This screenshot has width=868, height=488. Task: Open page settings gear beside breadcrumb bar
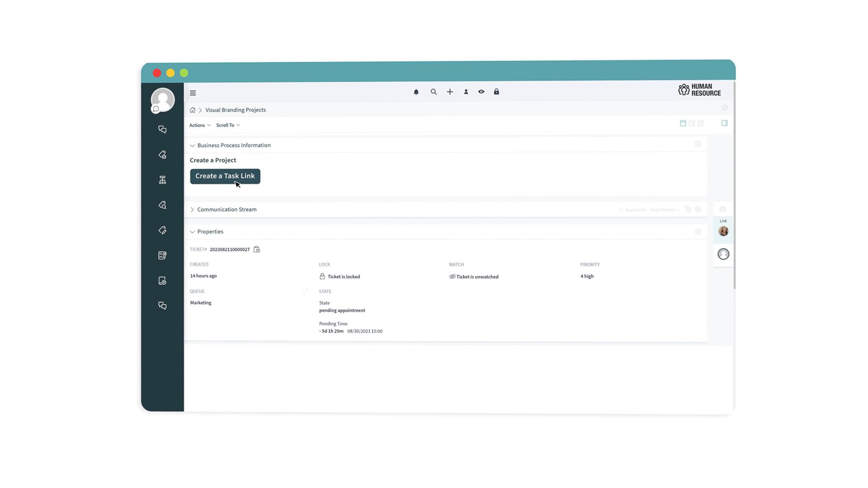point(725,108)
